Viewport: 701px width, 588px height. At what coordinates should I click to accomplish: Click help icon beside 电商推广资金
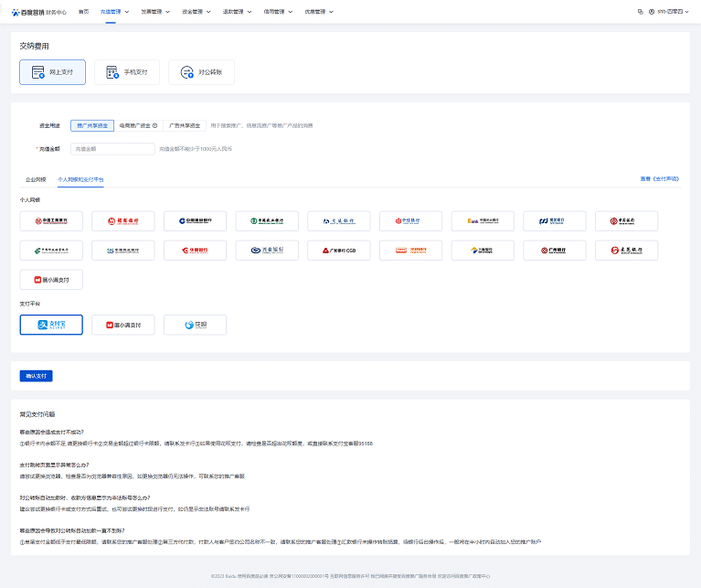[155, 125]
